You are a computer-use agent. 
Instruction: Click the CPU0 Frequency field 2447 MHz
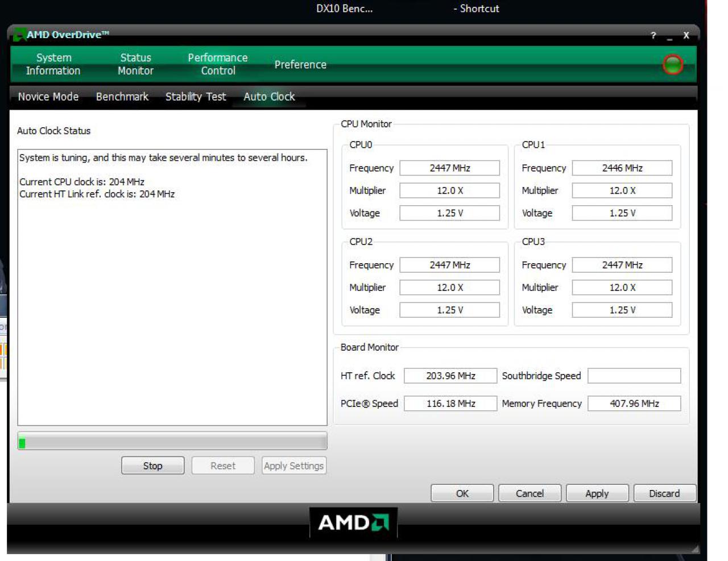coord(450,168)
